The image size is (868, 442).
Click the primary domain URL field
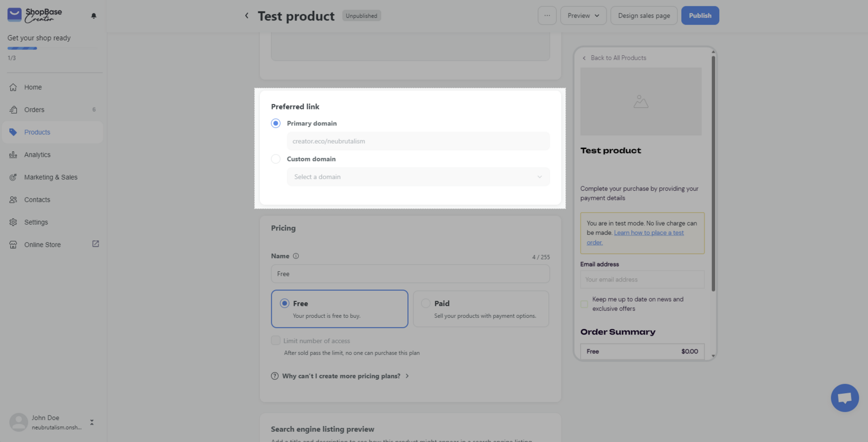tap(418, 141)
